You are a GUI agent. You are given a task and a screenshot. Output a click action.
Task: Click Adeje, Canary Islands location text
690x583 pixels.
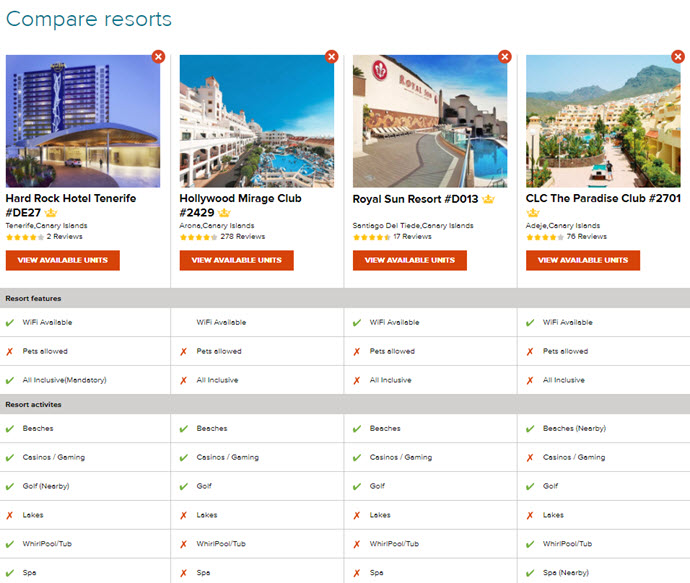(x=563, y=226)
